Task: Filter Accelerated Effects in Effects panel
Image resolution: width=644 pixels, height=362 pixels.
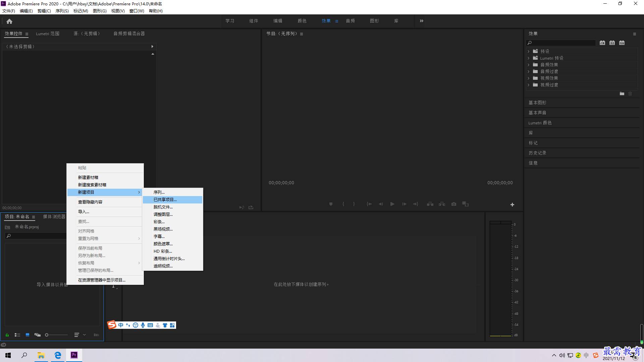Action: tap(602, 43)
